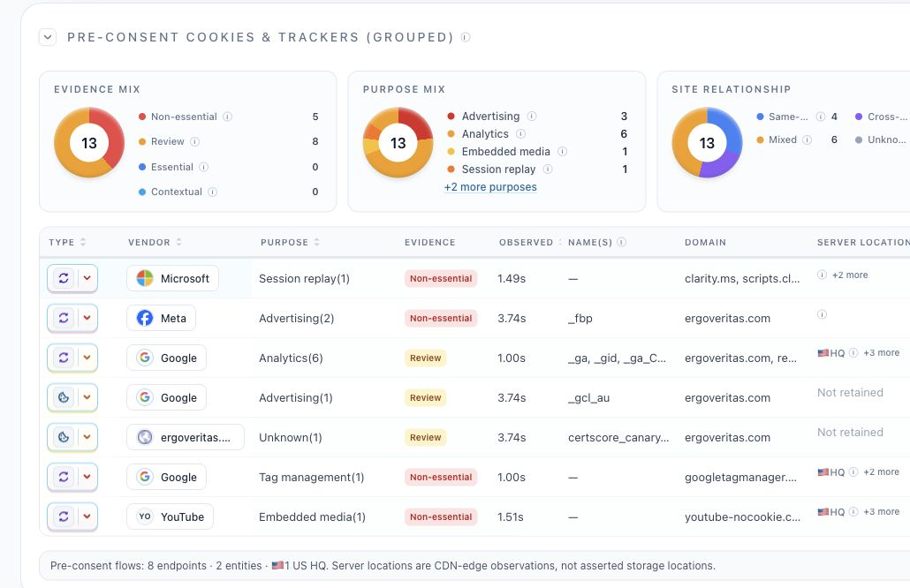910x588 pixels.
Task: Expand the Tag management row dropdown arrow
Action: point(87,477)
